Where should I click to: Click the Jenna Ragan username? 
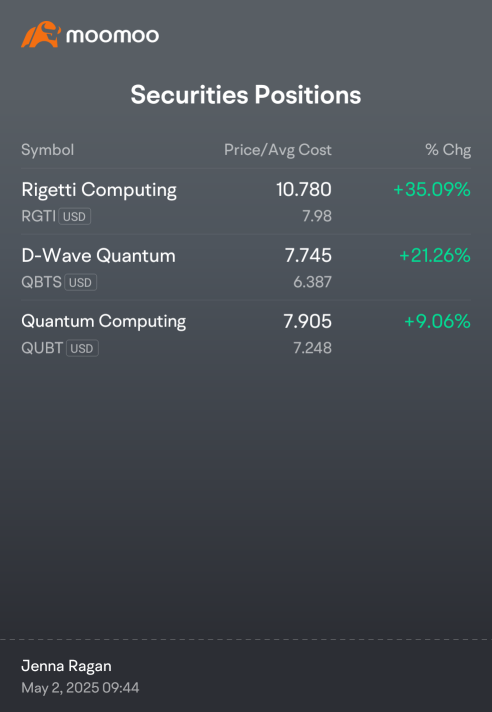(66, 666)
